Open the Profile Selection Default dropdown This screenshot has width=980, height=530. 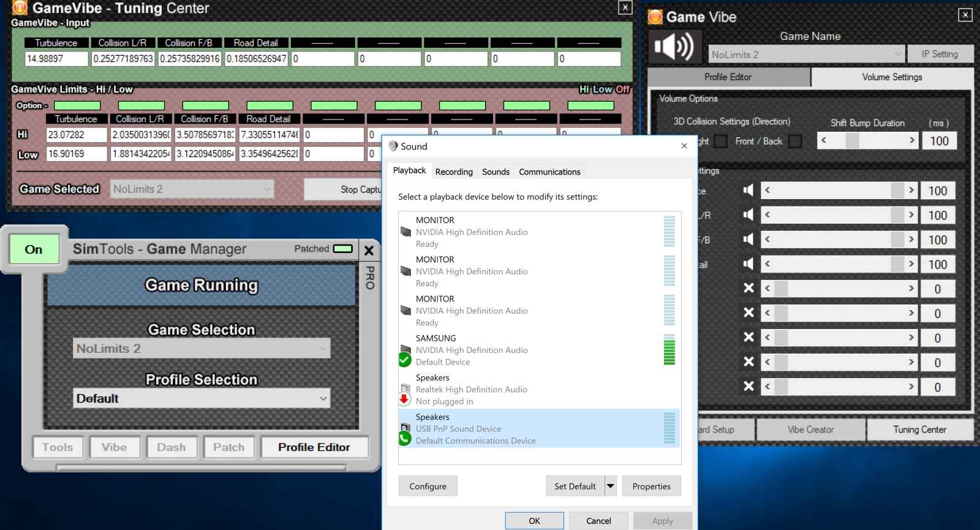pyautogui.click(x=202, y=398)
